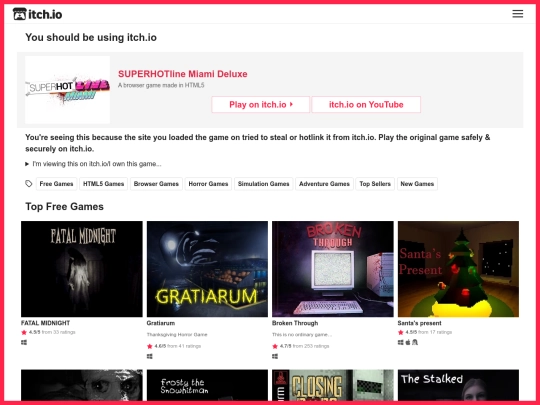540x405 pixels.
Task: Click Apple icon under Santa's present
Action: coord(408,342)
